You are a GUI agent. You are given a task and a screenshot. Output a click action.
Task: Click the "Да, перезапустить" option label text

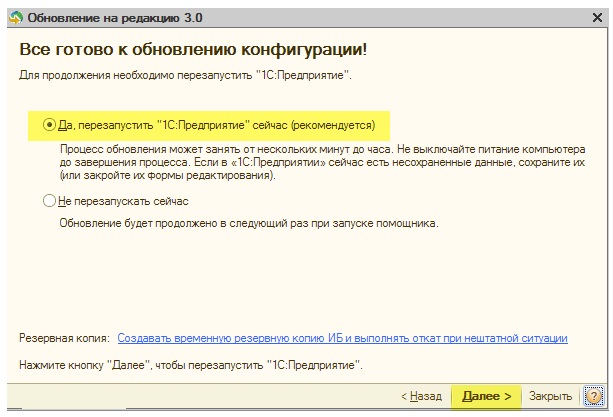(x=217, y=125)
